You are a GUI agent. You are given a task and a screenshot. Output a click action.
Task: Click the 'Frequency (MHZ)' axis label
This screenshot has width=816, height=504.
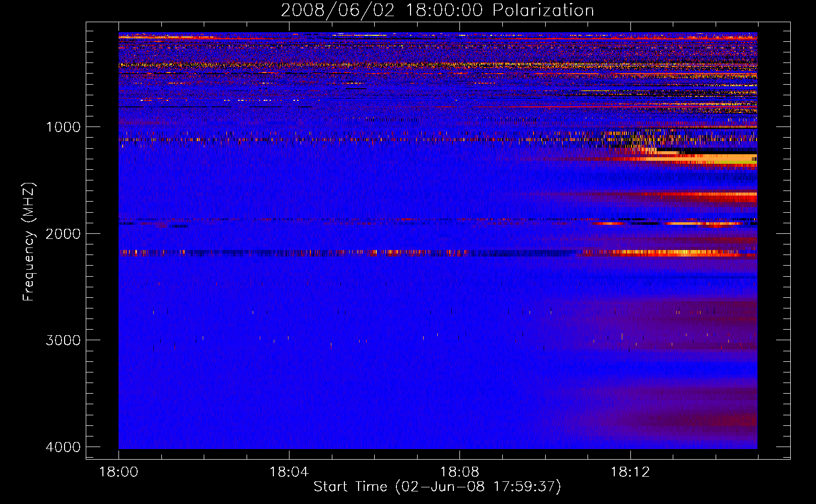(29, 242)
